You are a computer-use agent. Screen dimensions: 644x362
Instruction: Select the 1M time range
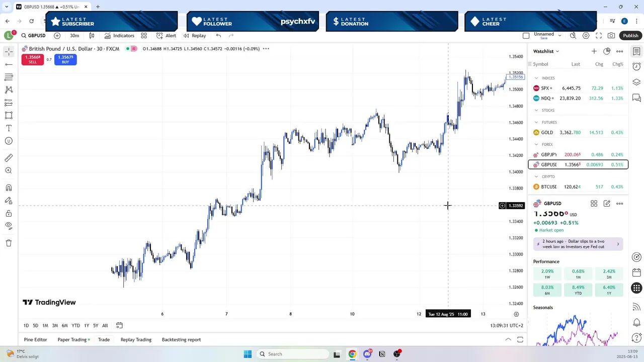pos(45,325)
